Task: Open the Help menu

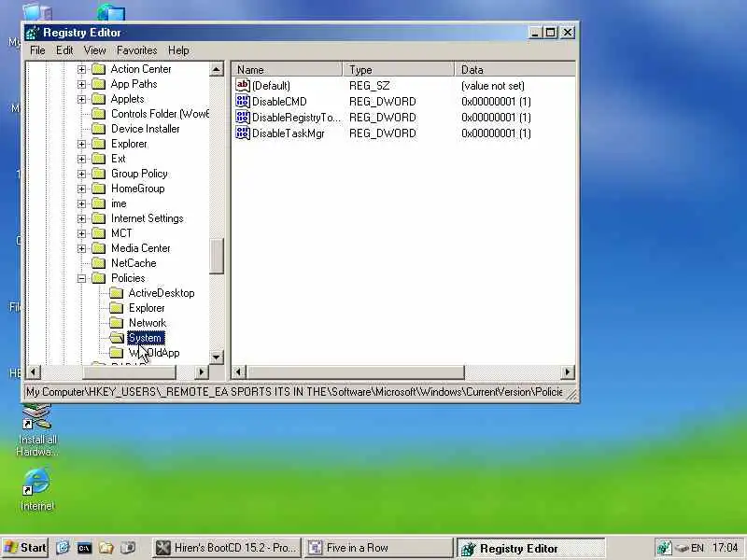Action: coord(178,50)
